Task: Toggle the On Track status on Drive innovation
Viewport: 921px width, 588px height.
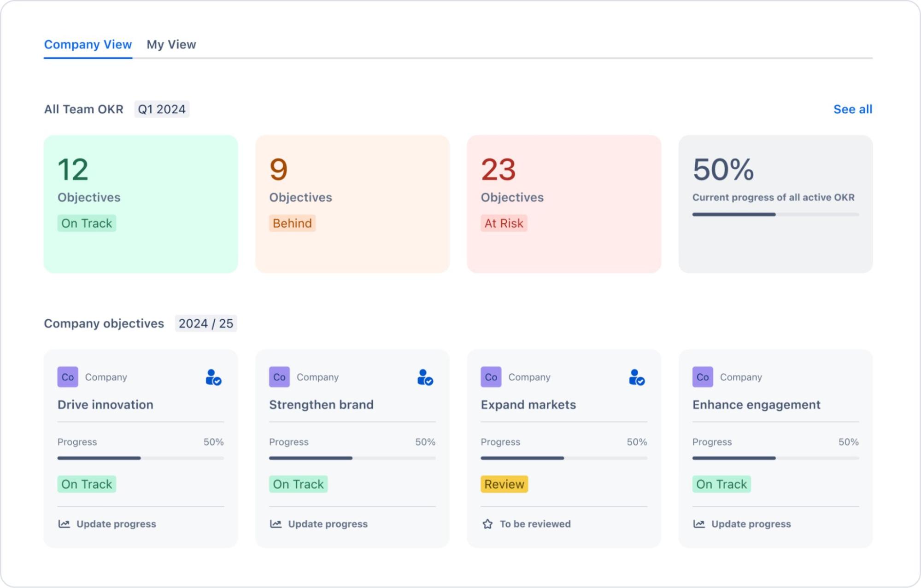Action: (86, 484)
